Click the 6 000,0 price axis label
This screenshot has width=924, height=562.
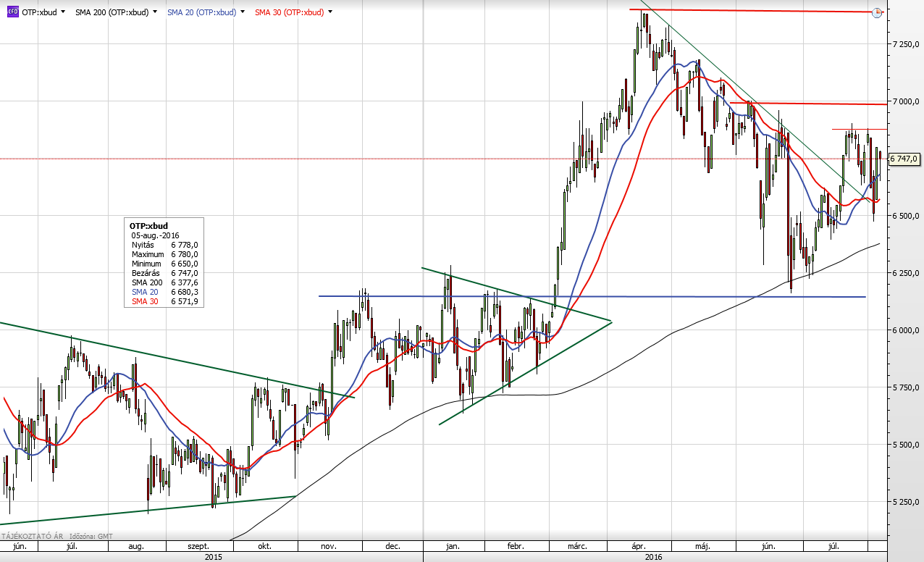tap(905, 330)
